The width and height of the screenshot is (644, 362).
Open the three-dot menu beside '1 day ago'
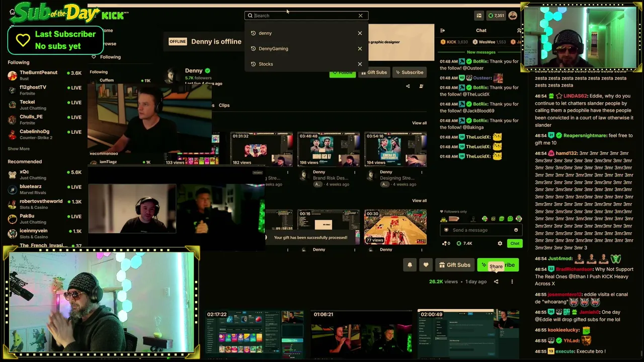512,282
